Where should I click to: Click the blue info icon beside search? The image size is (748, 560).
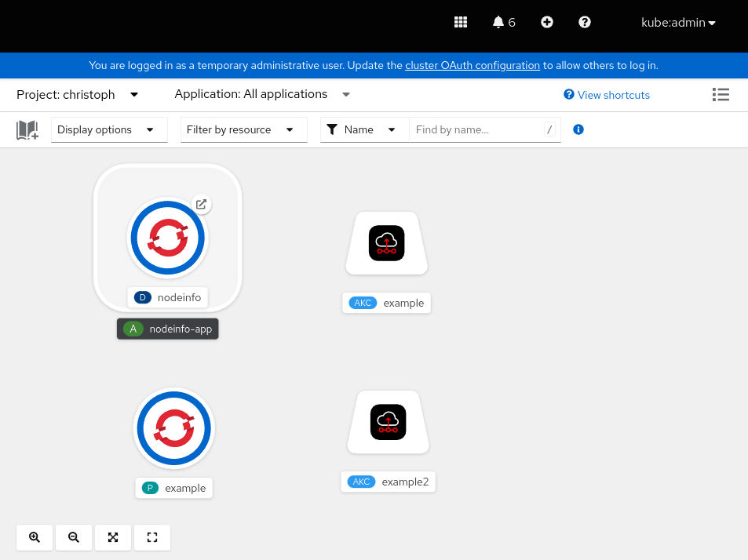coord(578,129)
